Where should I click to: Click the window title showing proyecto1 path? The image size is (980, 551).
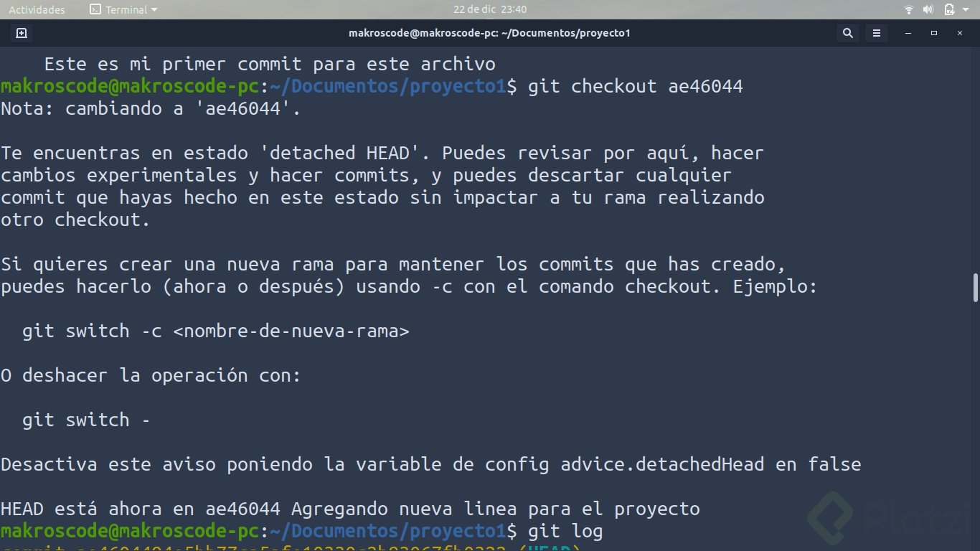[x=490, y=33]
